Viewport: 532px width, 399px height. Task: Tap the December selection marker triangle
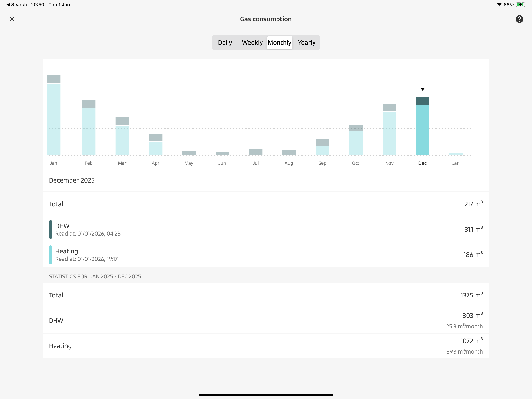tap(422, 89)
